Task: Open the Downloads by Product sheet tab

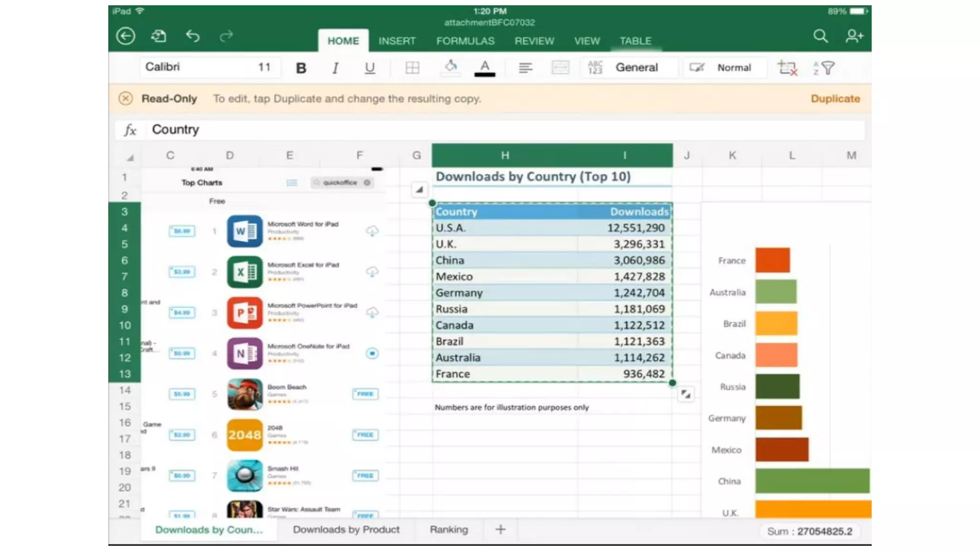Action: [346, 529]
